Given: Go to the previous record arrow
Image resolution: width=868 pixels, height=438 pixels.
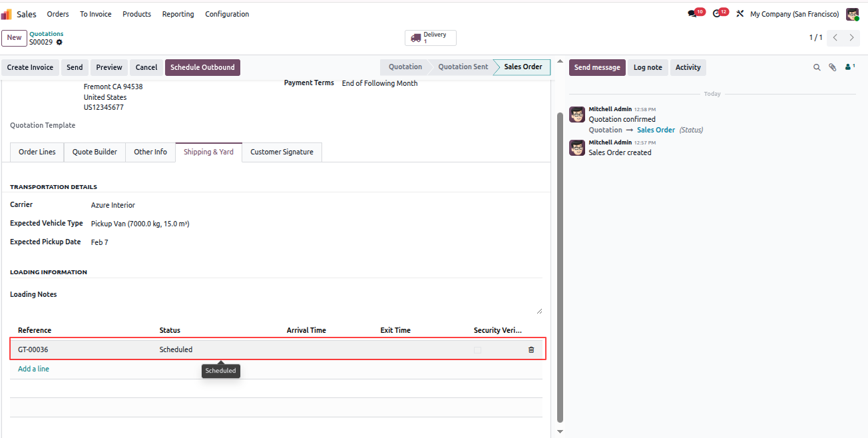Looking at the screenshot, I should 835,38.
